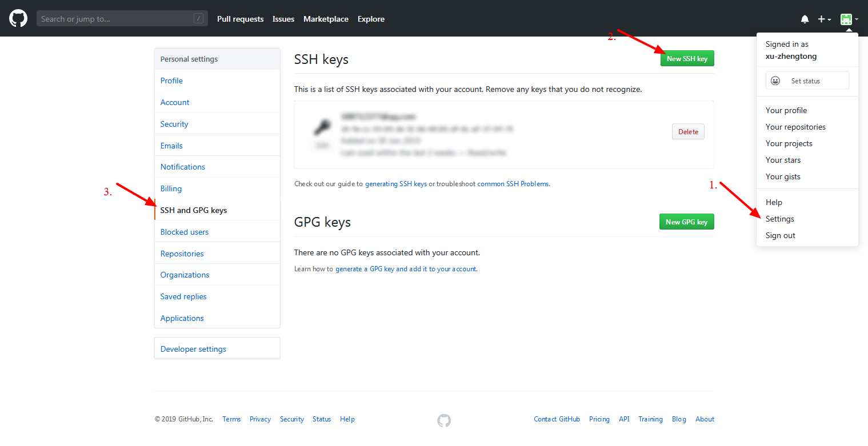
Task: Select SSH and GPG keys sidebar item
Action: (217, 210)
